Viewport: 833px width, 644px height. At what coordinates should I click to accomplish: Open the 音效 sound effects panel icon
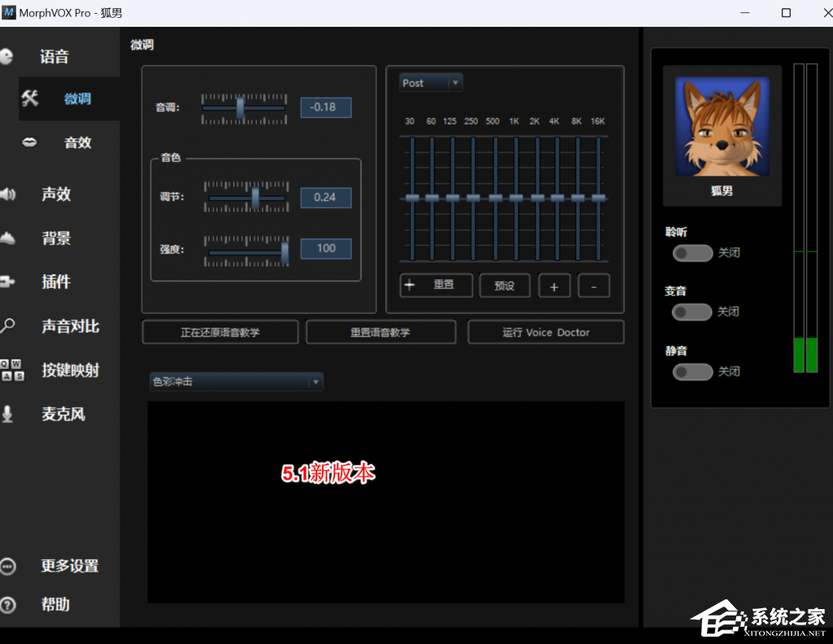[x=29, y=141]
